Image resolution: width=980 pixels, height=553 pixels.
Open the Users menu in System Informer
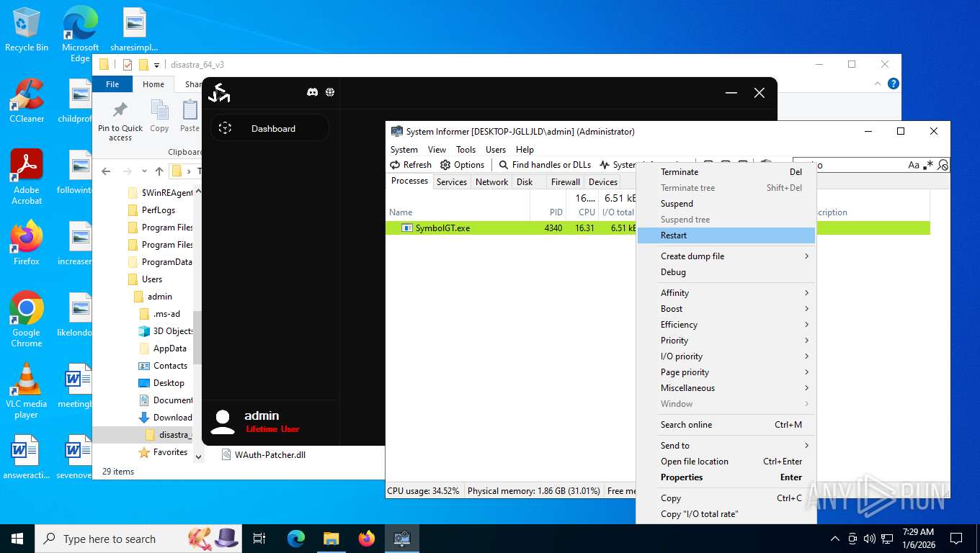tap(496, 150)
